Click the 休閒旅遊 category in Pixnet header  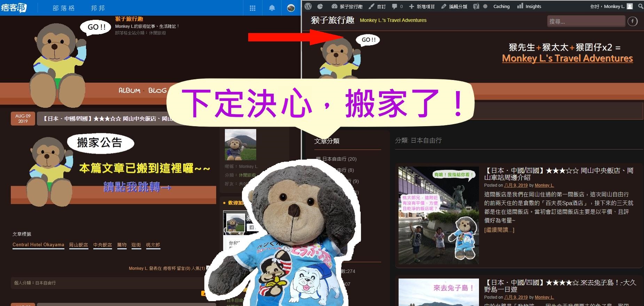coord(158,33)
